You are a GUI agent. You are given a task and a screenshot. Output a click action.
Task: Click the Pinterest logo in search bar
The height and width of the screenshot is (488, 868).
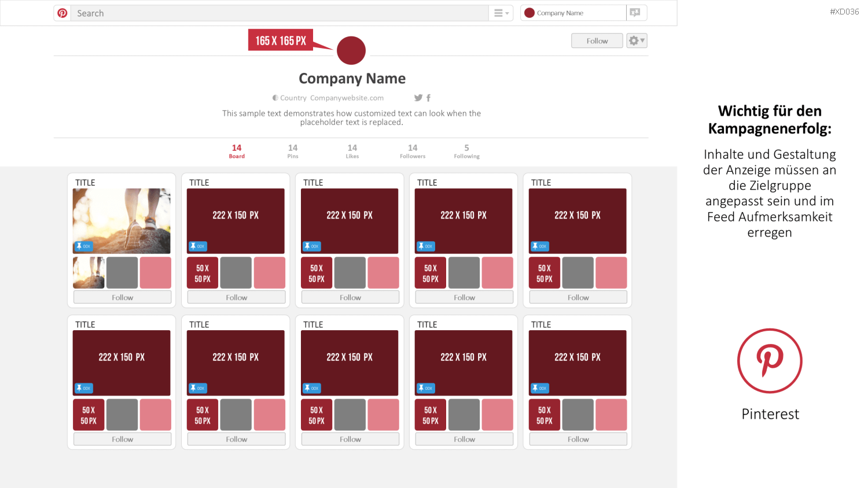pyautogui.click(x=62, y=13)
